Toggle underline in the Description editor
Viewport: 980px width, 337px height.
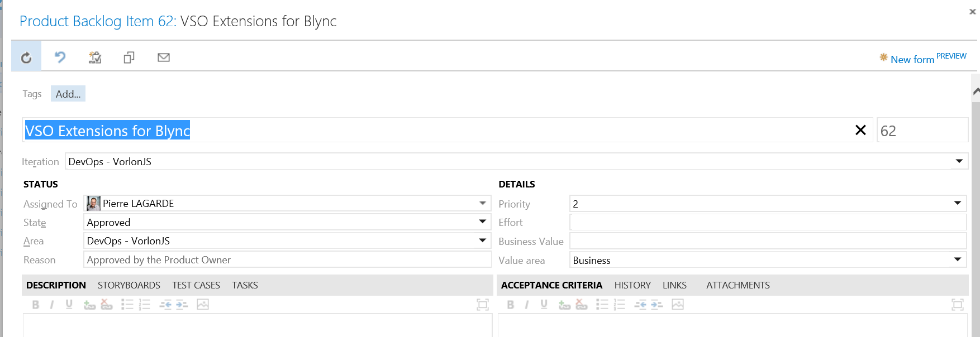coord(69,305)
